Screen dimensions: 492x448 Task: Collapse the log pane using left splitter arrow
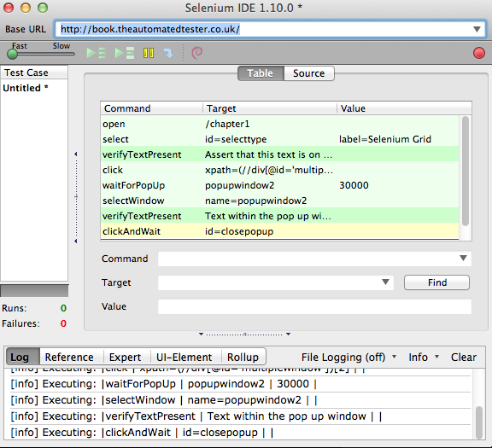(201, 335)
